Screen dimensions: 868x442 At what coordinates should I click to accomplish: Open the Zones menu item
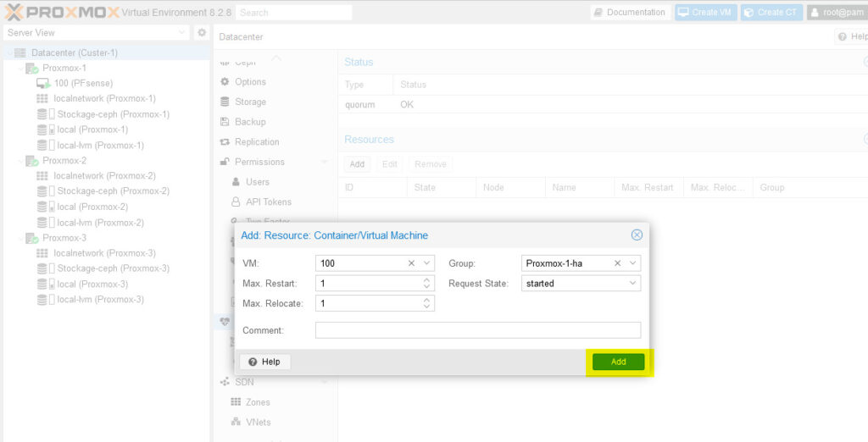tap(258, 402)
